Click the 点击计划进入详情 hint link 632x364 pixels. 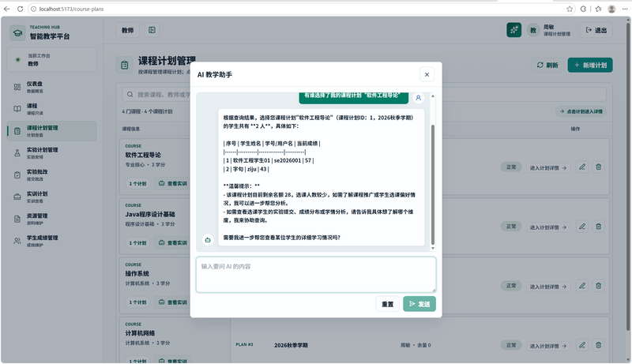581,111
